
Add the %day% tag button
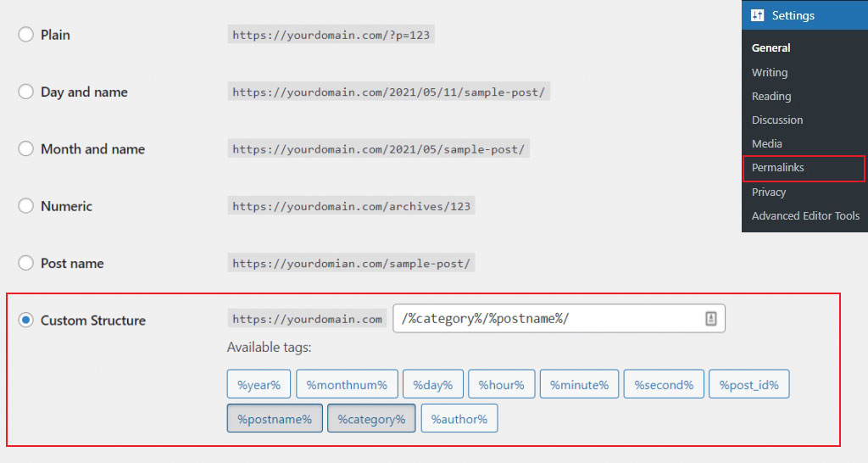[433, 384]
